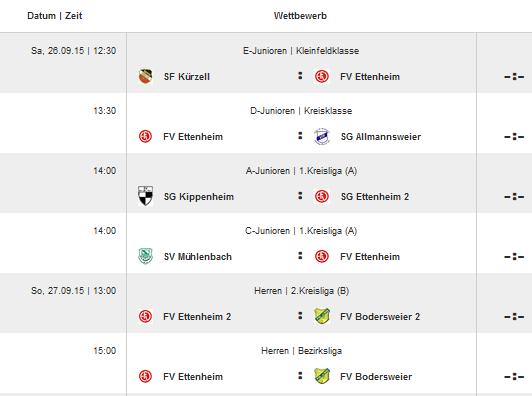Open D-Junioren Kreisklasse competition
Viewport: 532px width, 396px height.
coord(301,111)
